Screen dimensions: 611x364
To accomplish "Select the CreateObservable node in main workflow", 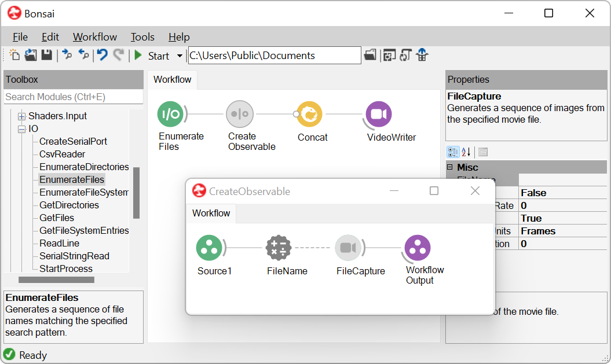I will click(240, 114).
